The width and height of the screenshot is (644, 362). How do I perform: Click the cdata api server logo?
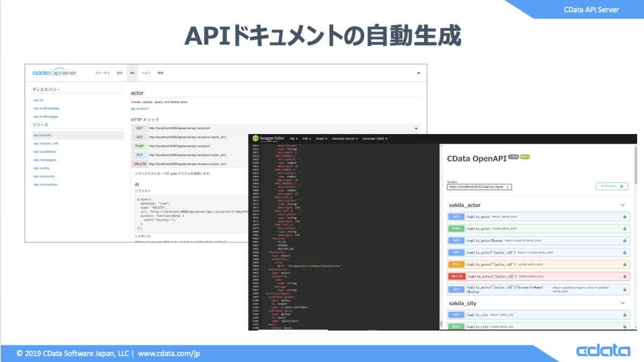coord(54,73)
